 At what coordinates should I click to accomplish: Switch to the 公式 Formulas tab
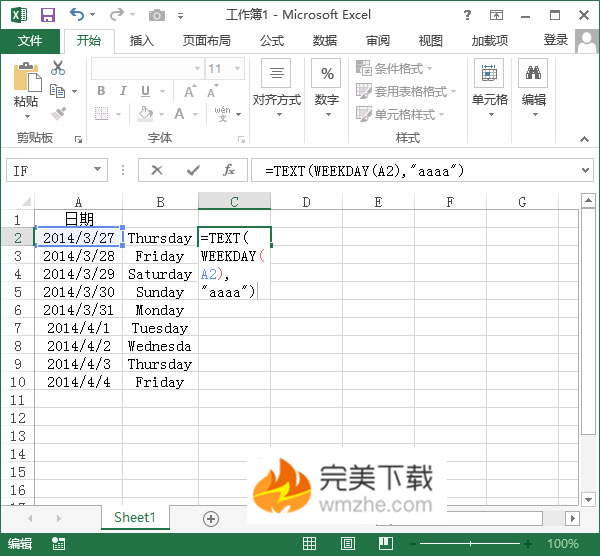pyautogui.click(x=272, y=41)
